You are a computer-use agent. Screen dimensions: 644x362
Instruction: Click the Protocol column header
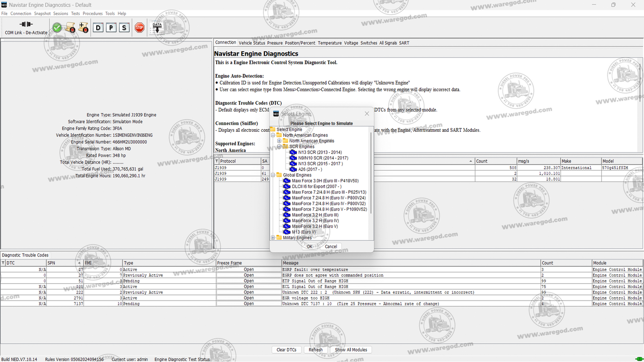pyautogui.click(x=240, y=161)
